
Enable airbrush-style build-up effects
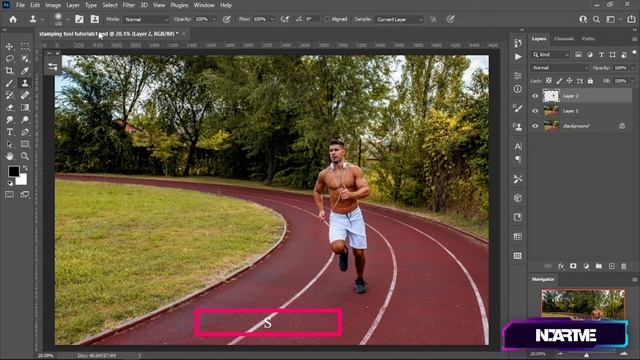click(285, 19)
